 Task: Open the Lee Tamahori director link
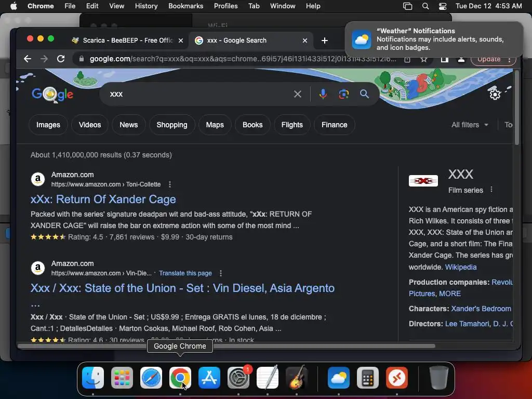[467, 324]
